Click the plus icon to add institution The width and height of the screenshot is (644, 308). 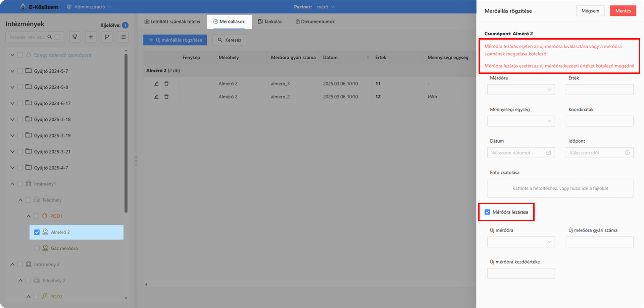coord(91,37)
